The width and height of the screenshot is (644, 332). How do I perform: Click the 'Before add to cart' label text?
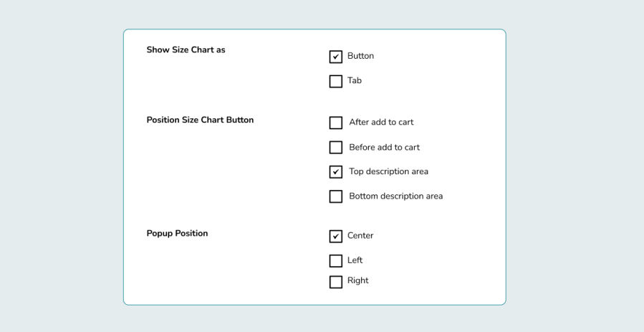tap(384, 147)
